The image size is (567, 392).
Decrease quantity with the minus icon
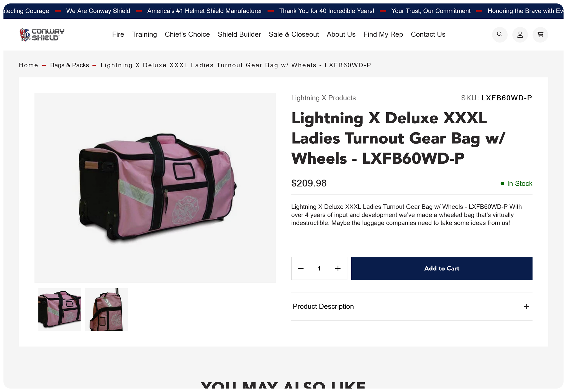301,268
